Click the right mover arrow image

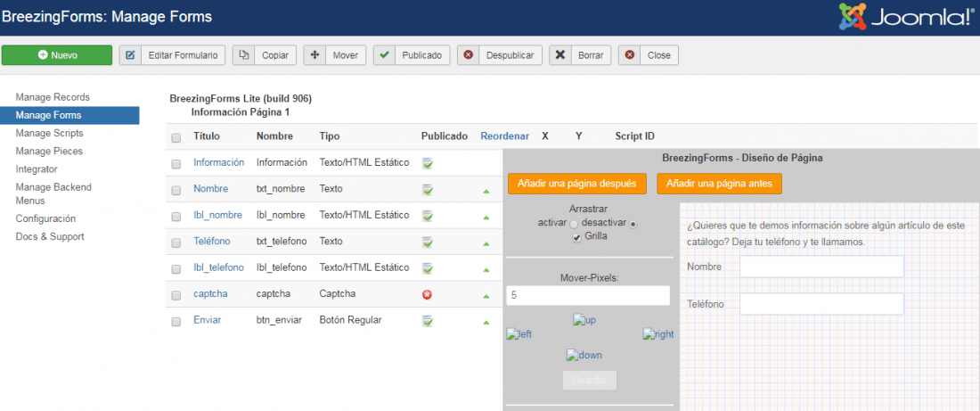[658, 334]
